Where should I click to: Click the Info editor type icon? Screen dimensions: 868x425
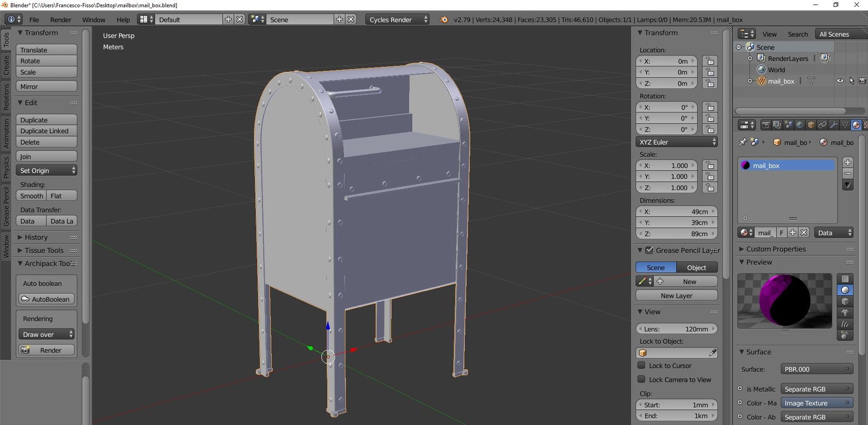tap(14, 19)
